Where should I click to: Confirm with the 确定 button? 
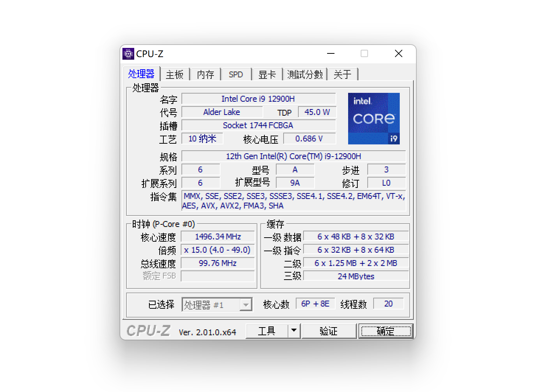(386, 331)
